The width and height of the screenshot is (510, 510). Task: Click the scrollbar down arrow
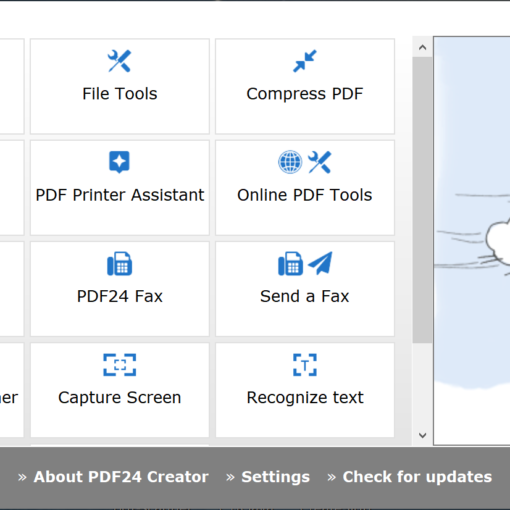[x=422, y=435]
